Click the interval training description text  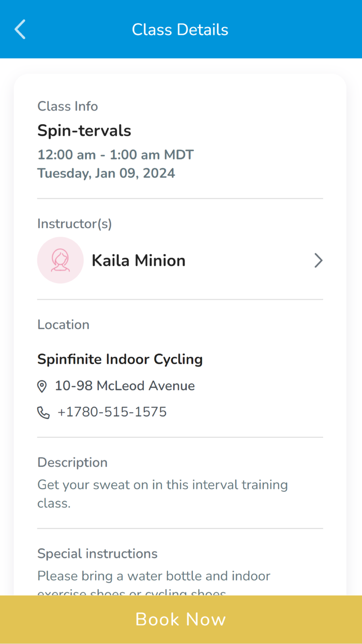coord(162,494)
